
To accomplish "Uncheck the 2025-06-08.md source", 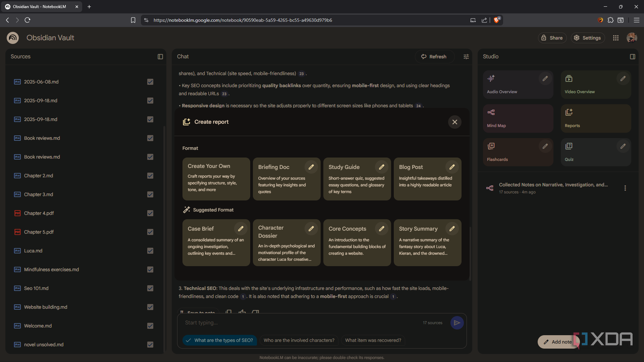I will 150,82.
